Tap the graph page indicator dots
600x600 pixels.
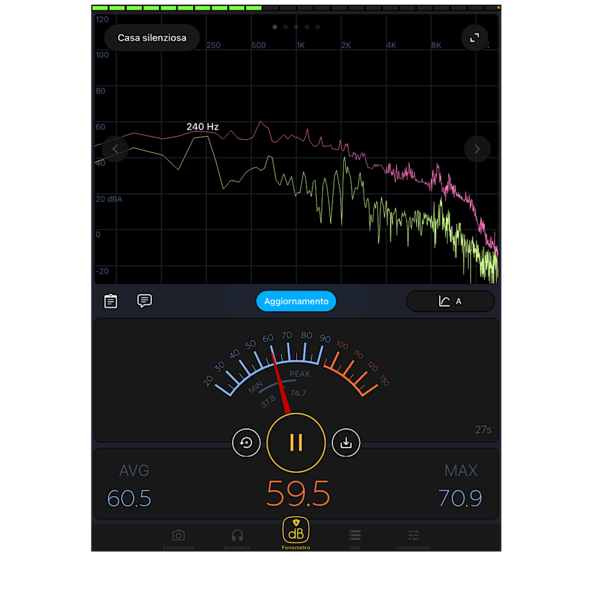click(x=296, y=27)
